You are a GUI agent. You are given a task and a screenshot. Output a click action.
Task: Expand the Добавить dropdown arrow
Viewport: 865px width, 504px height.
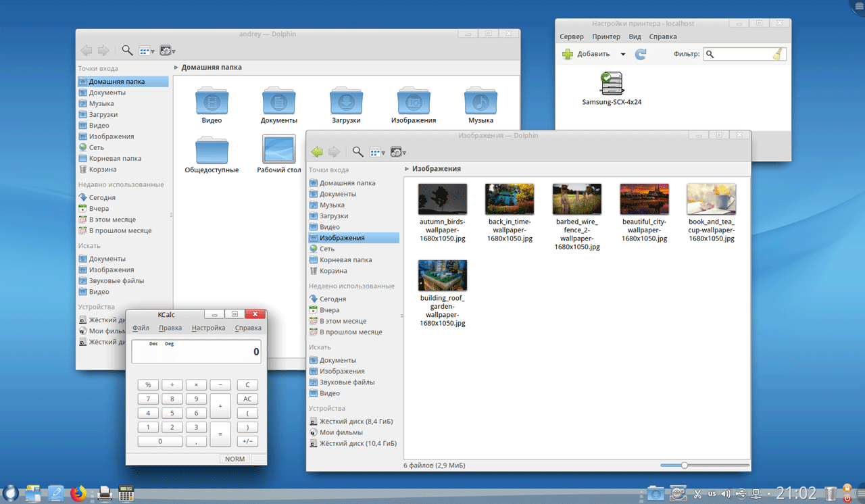(623, 54)
